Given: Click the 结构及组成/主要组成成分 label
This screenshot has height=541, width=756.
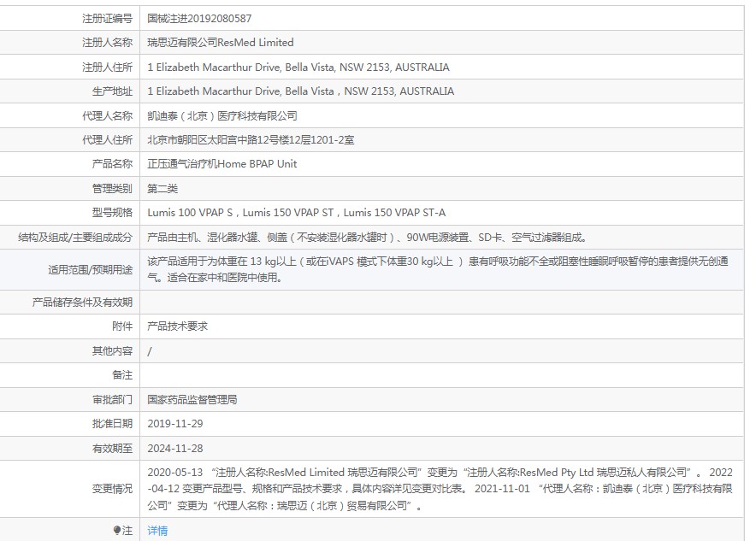Looking at the screenshot, I should click(75, 237).
